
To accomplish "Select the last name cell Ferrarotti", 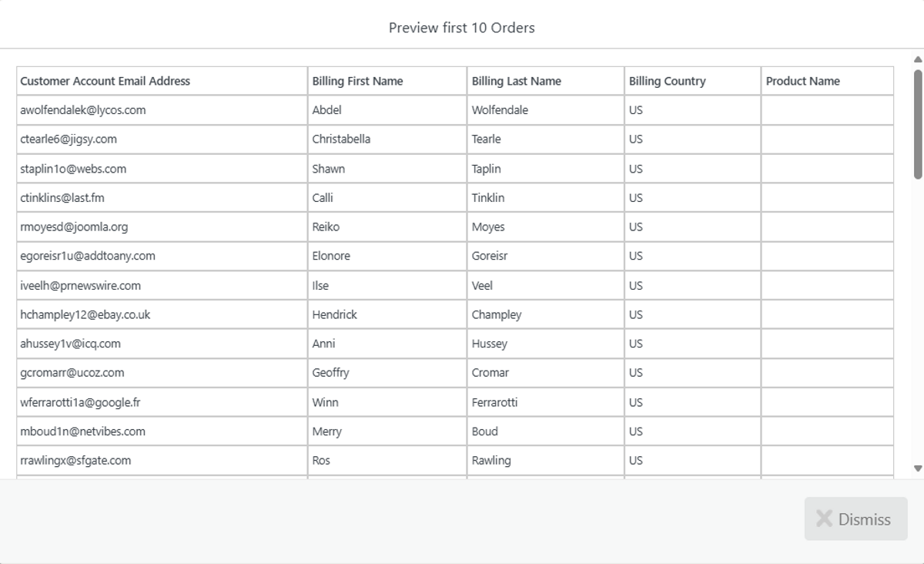I will 494,402.
